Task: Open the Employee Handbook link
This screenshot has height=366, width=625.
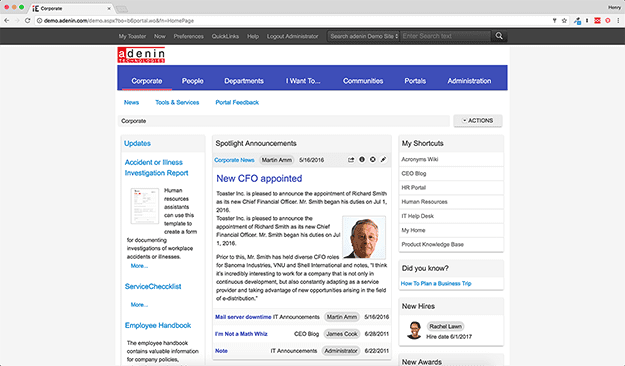Action: pos(158,325)
